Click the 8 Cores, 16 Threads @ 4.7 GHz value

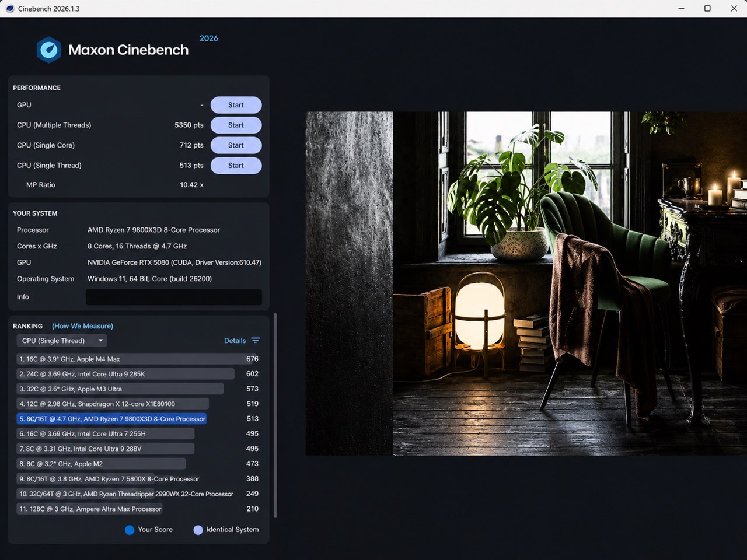tap(137, 246)
